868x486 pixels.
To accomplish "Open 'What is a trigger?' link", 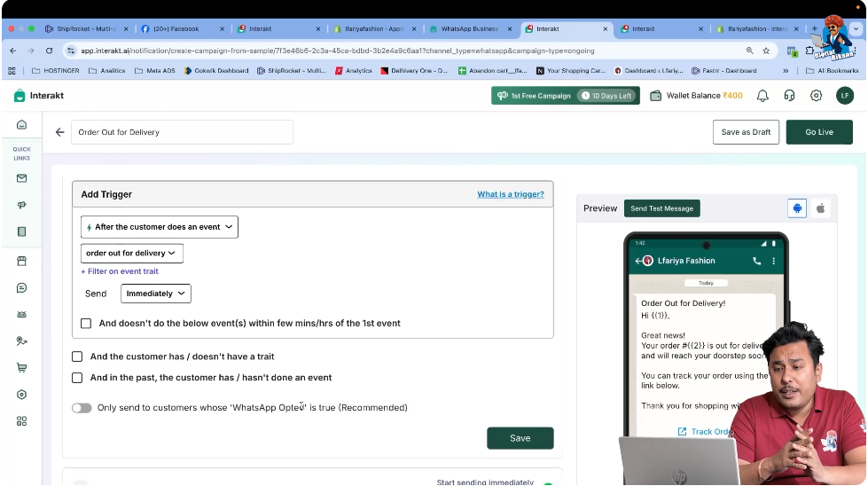I will point(511,194).
